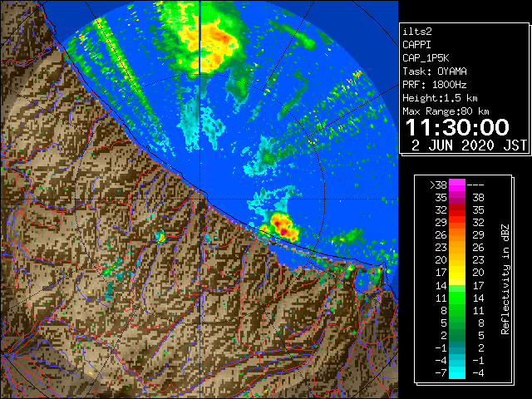Click the 'ilts2' product label
This screenshot has height=399, width=532.
click(417, 32)
